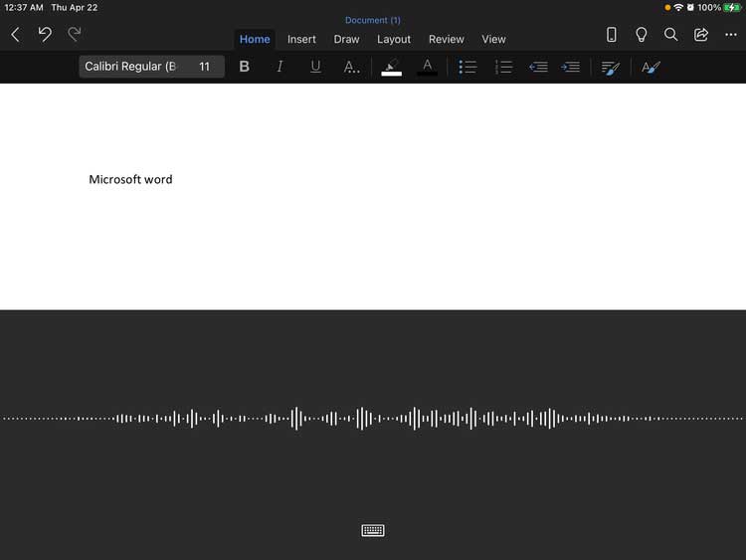Switch to keyboard from dictation
Screen dimensions: 746x560
coord(373,530)
